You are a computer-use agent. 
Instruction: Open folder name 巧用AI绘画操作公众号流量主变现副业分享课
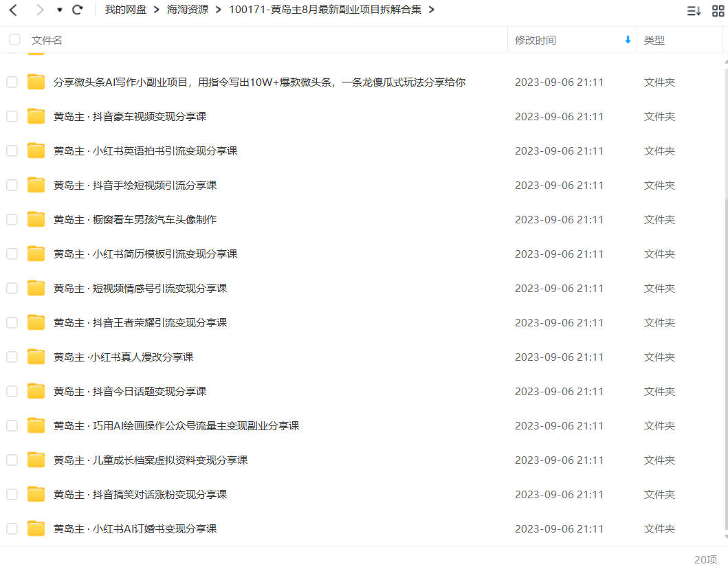(177, 425)
